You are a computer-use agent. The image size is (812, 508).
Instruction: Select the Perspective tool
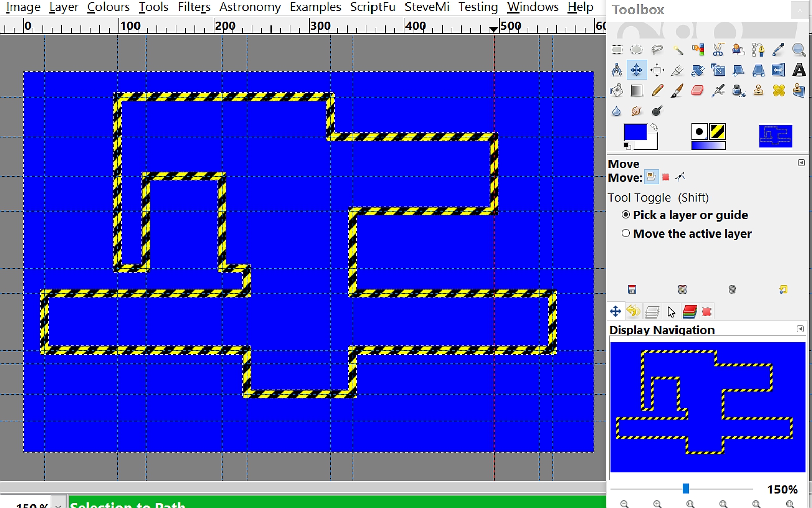point(758,70)
